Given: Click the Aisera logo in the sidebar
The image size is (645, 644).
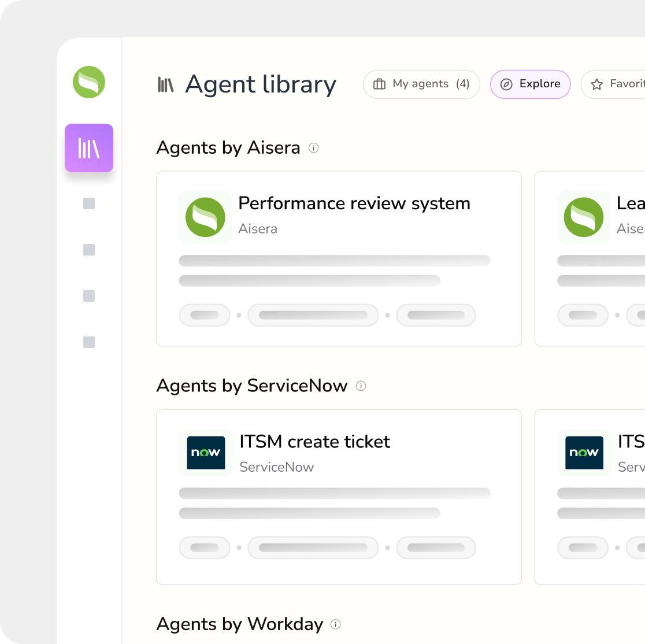Looking at the screenshot, I should pos(89,82).
